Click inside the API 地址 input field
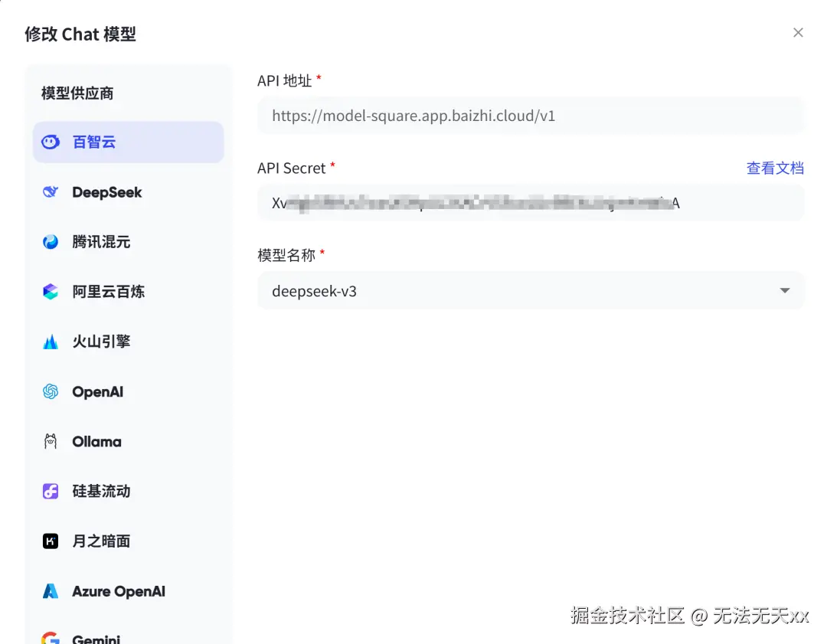827x644 pixels. [530, 116]
